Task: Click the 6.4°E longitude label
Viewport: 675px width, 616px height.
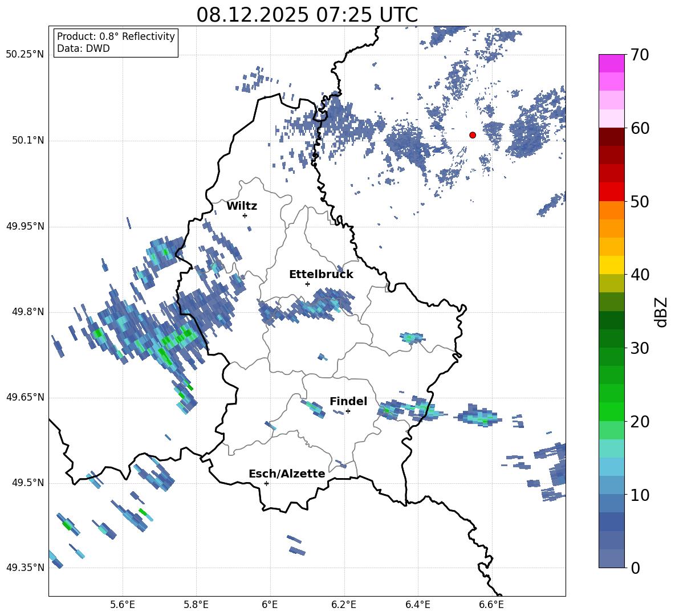Action: (x=418, y=605)
